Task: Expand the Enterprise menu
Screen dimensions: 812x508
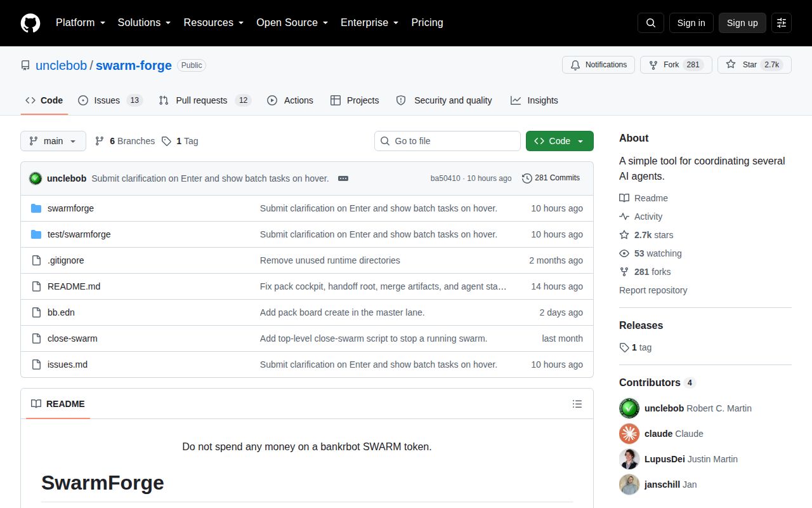Action: tap(369, 23)
